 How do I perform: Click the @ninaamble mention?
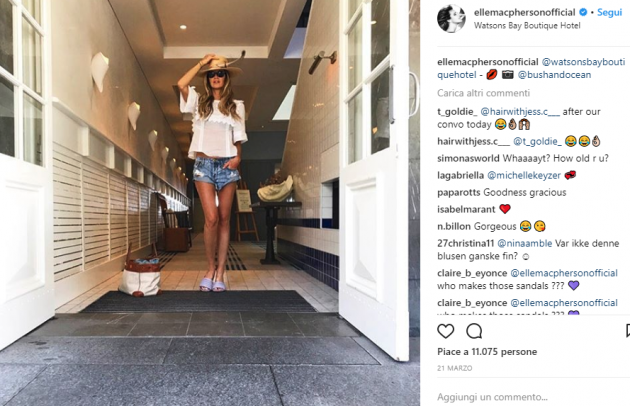click(525, 244)
